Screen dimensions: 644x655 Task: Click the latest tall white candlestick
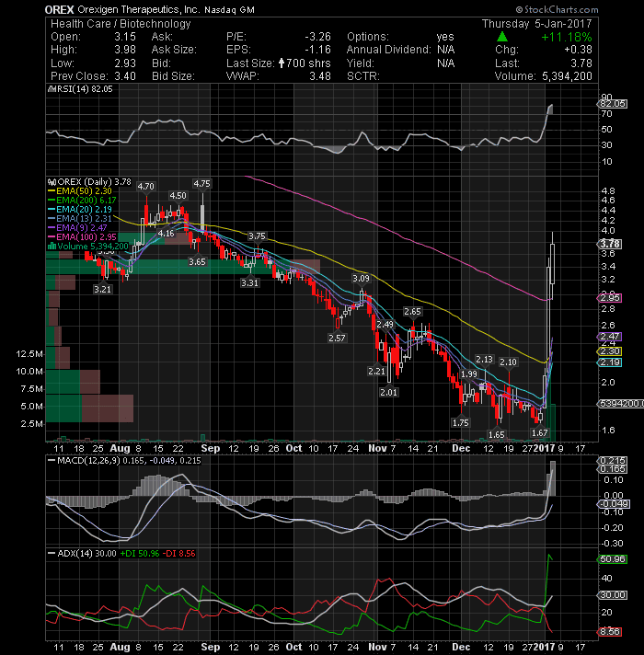[553, 265]
